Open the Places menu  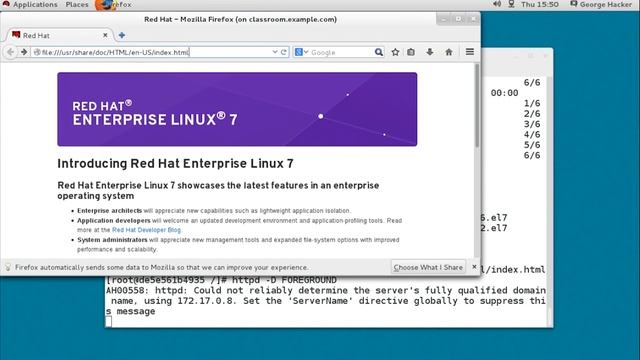77,4
